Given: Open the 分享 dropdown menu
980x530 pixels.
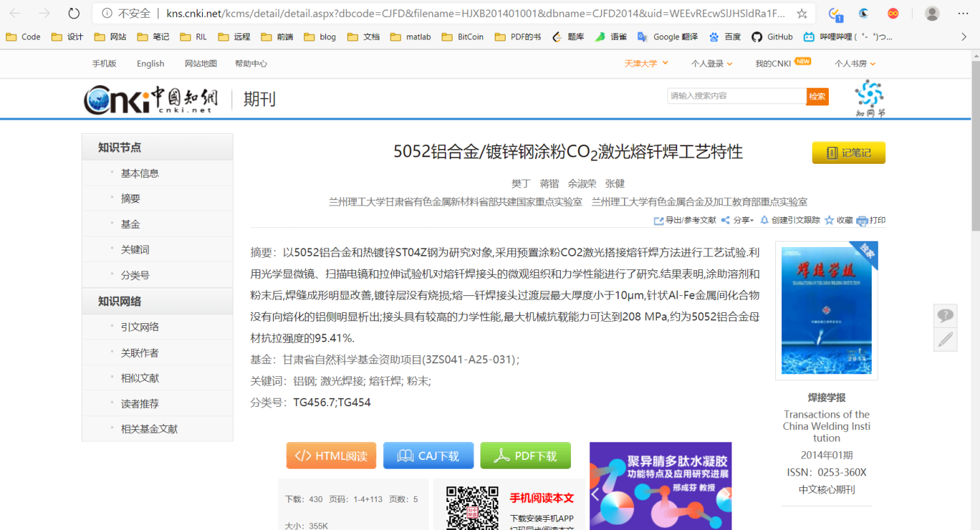Looking at the screenshot, I should point(737,220).
